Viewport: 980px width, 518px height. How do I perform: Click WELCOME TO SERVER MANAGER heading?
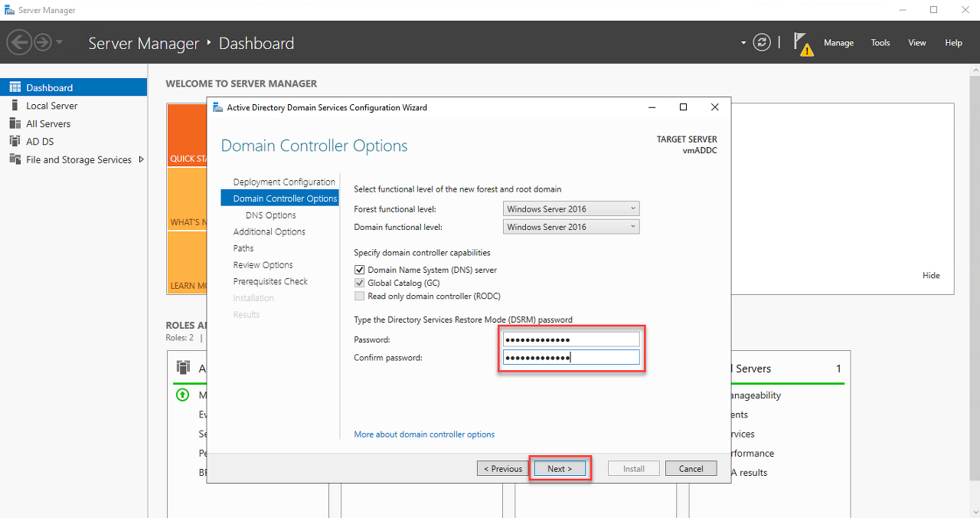point(241,84)
